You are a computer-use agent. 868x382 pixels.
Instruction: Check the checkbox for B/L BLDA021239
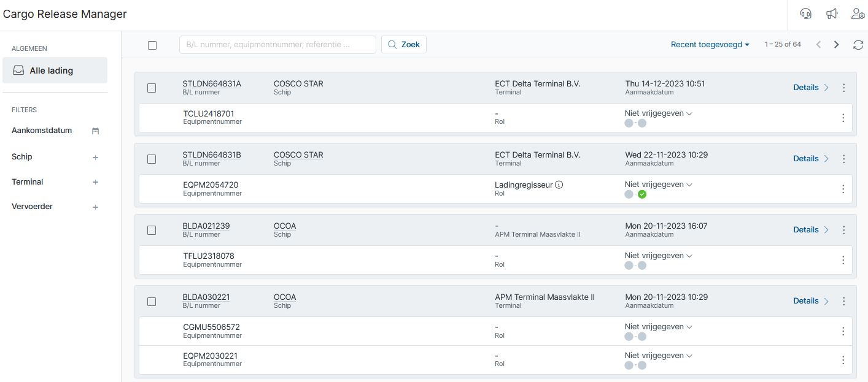point(152,230)
